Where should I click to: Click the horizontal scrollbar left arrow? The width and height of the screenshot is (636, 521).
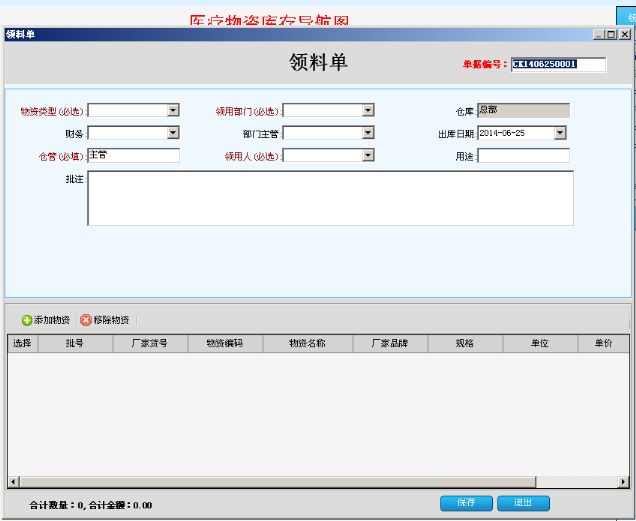[13, 482]
